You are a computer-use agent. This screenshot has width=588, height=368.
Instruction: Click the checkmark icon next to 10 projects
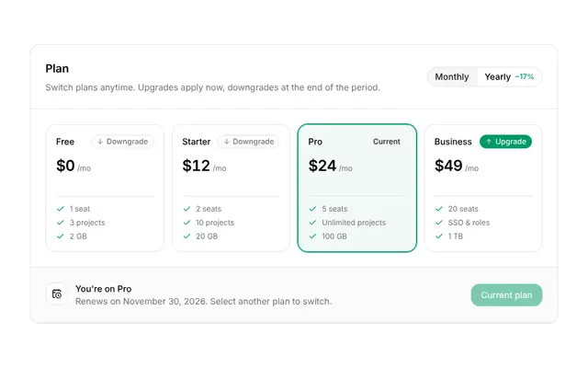[187, 223]
